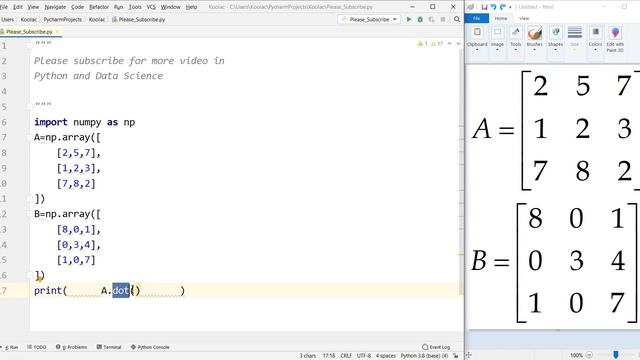The width and height of the screenshot is (640, 360).
Task: Open the Navigate menu in PyCharm
Action: pyautogui.click(x=55, y=7)
